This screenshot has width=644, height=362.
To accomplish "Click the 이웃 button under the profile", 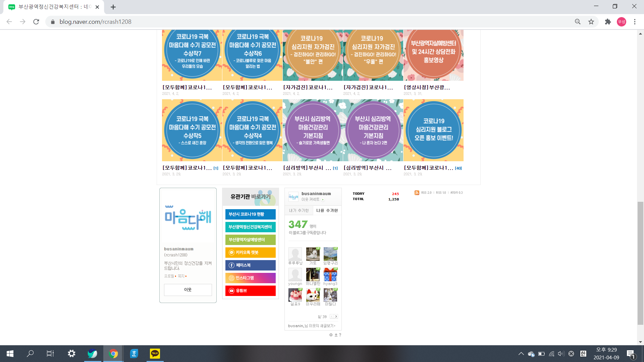I will coord(188,290).
